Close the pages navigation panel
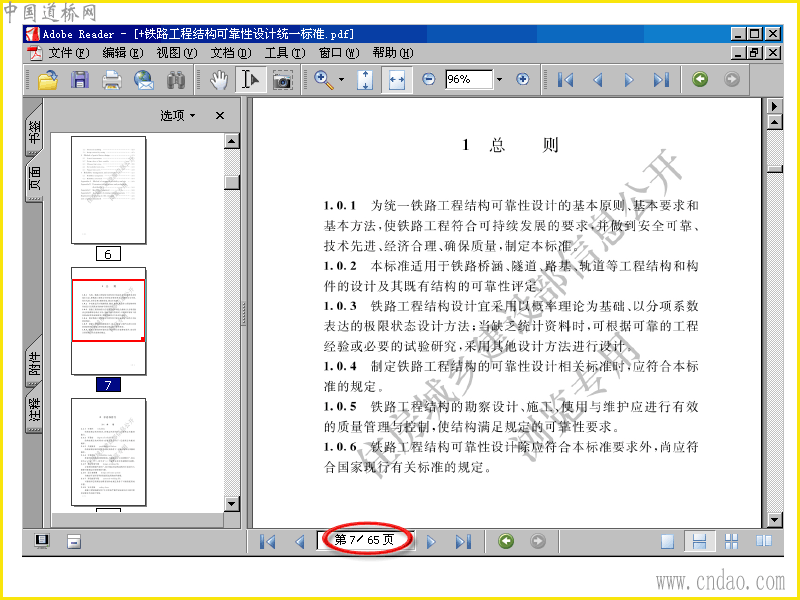Screen dimensions: 800x600 point(220,116)
